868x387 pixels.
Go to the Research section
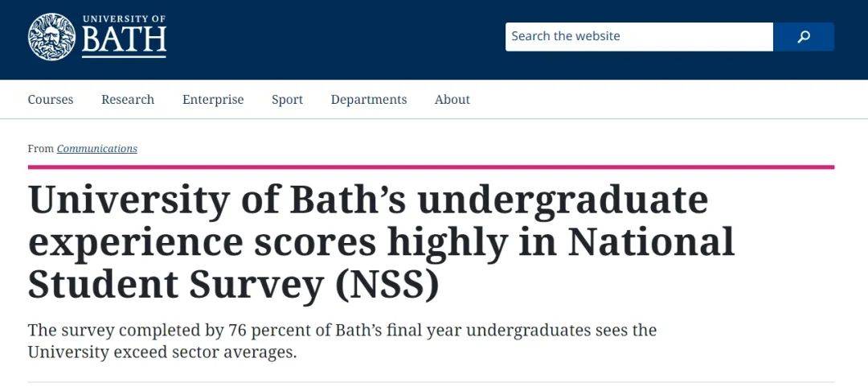(128, 100)
